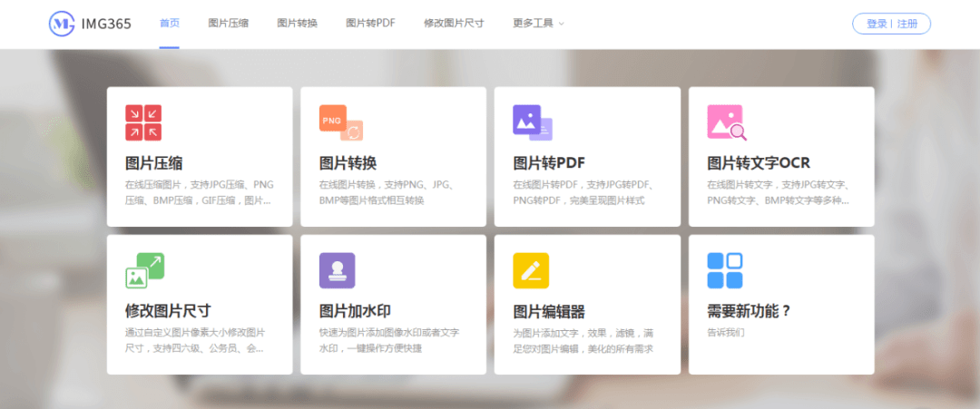Click the 登录 | 注册 button
The width and height of the screenshot is (980, 409).
click(x=891, y=24)
